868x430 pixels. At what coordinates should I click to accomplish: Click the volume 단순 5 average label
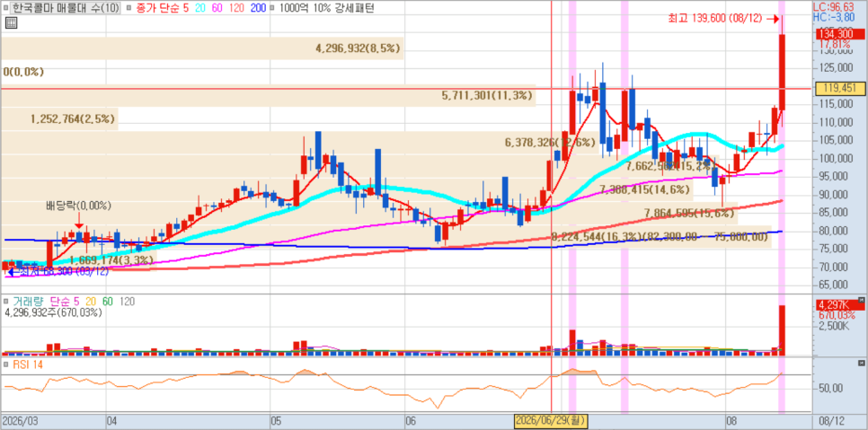[x=64, y=302]
